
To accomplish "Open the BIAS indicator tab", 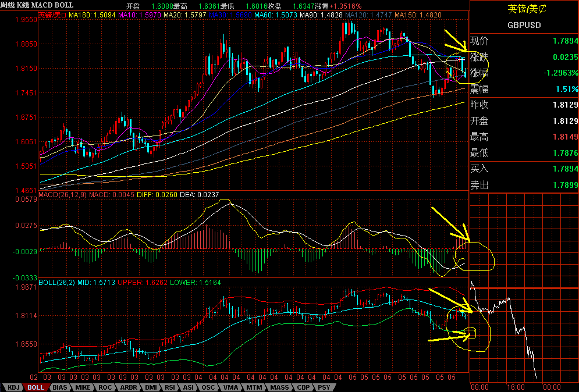I will point(60,387).
